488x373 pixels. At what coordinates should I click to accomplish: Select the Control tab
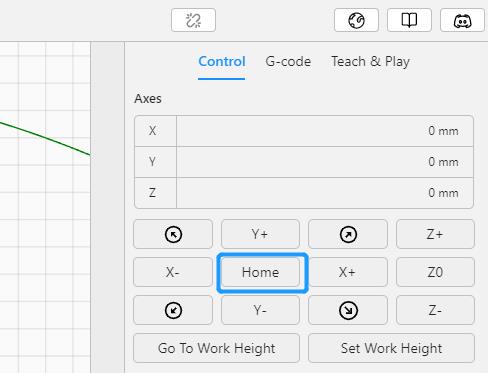coord(222,62)
